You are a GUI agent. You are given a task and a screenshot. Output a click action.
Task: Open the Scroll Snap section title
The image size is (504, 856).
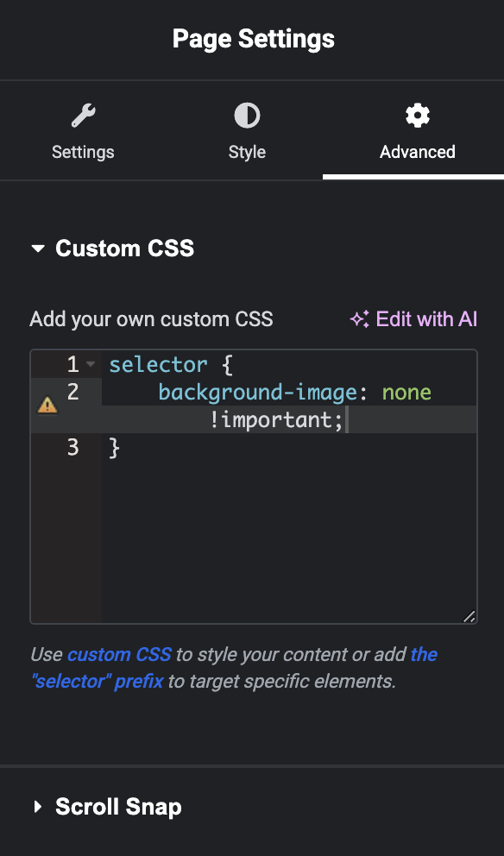118,807
